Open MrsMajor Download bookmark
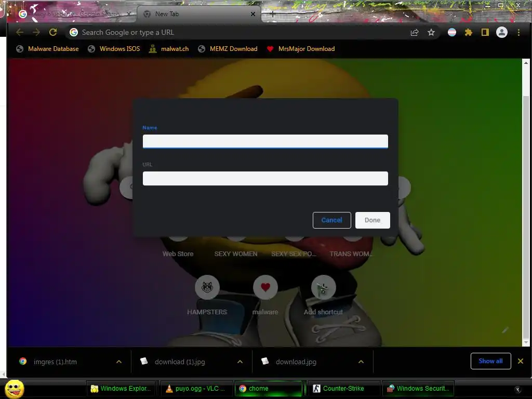Image resolution: width=532 pixels, height=399 pixels. point(300,49)
